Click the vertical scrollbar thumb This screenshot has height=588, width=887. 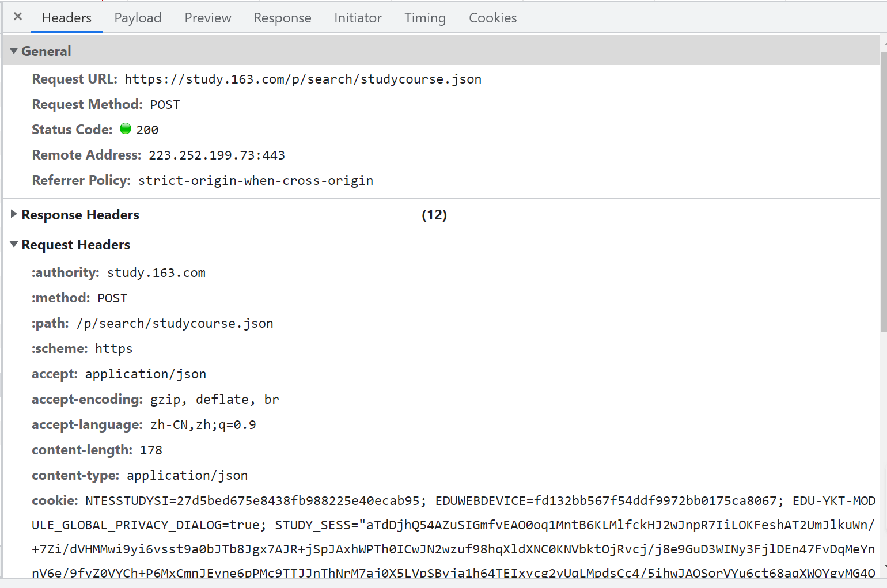[883, 190]
